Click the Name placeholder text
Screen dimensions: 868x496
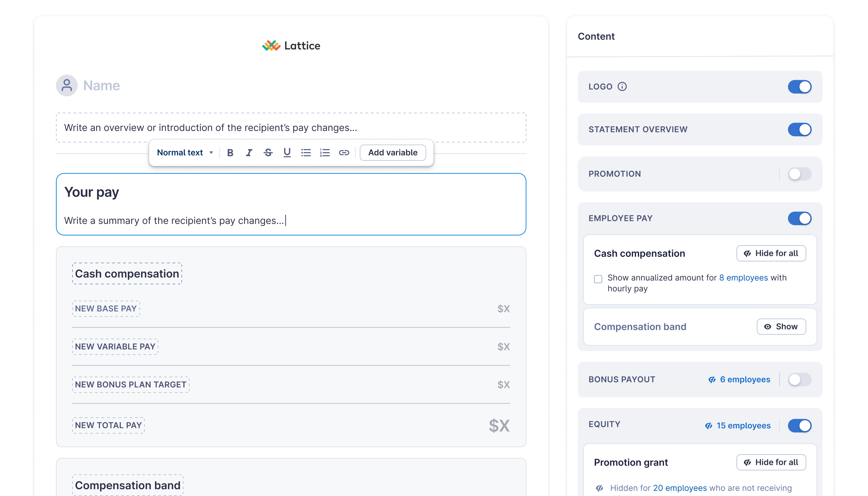click(x=101, y=85)
